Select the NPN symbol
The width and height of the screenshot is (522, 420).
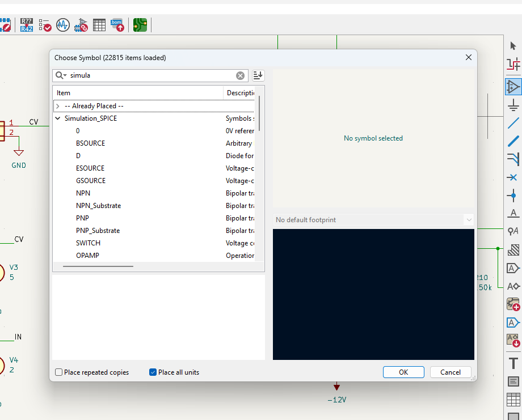(154, 193)
